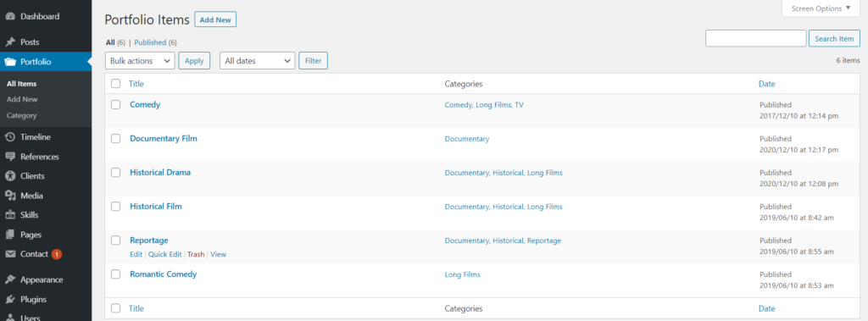The image size is (868, 321).
Task: Click TV category in Comedy row
Action: tap(520, 105)
